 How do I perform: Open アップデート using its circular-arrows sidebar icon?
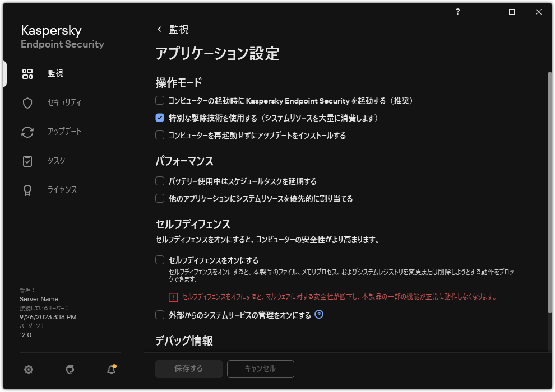click(x=27, y=132)
